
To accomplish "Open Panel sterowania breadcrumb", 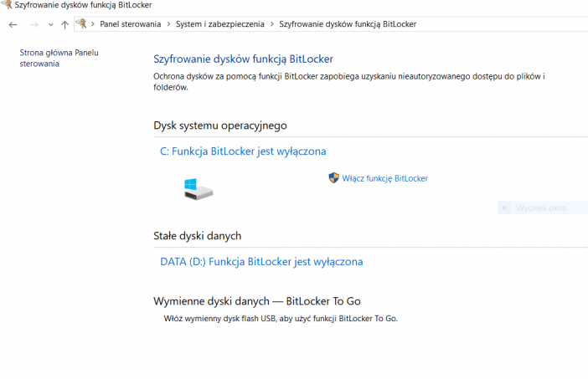I will [130, 24].
